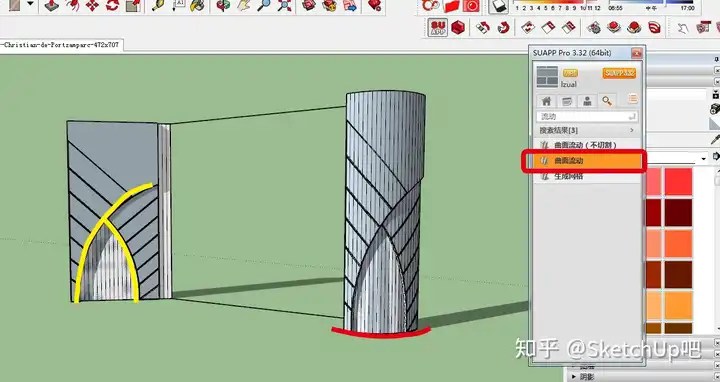Choose the Orbit tool

point(224,6)
